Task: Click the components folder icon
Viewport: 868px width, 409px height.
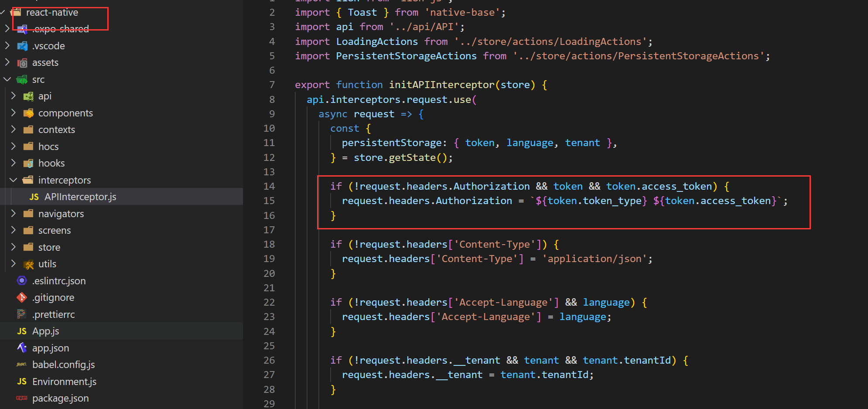Action: click(x=28, y=113)
